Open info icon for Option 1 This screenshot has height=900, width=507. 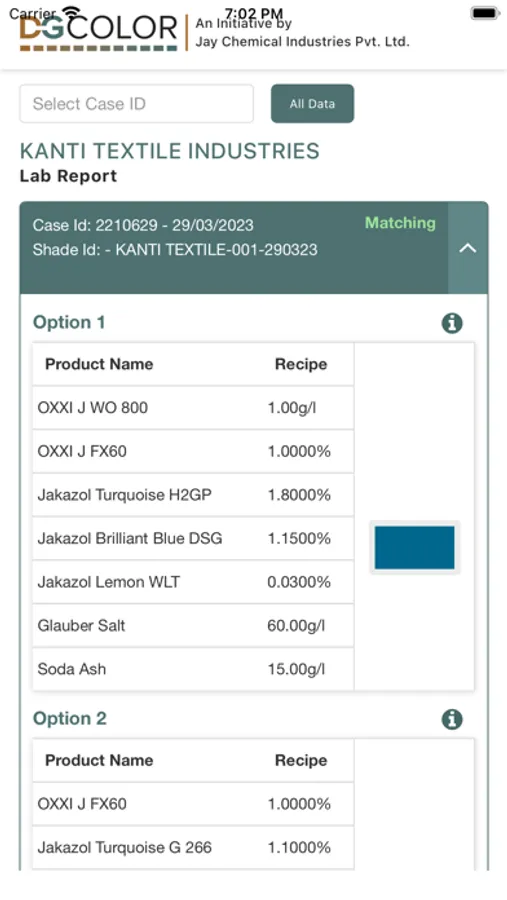click(452, 323)
